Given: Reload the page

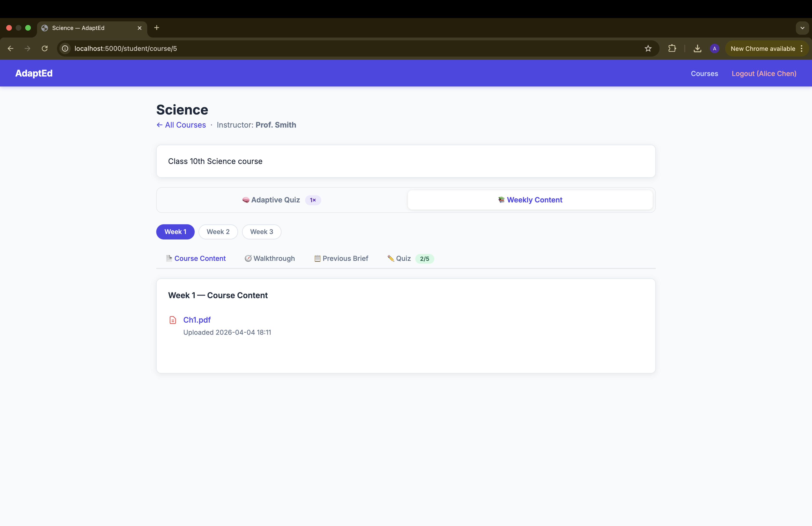Looking at the screenshot, I should [x=45, y=48].
